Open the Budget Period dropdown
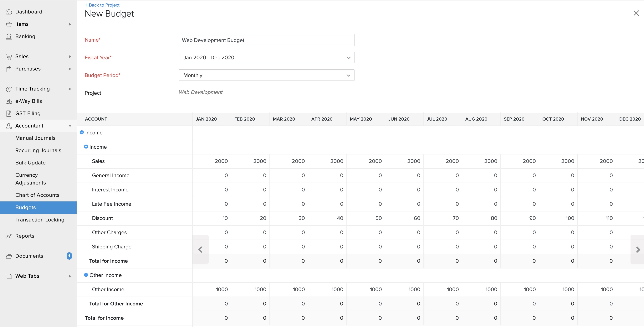Viewport: 644px width, 327px height. coord(266,75)
